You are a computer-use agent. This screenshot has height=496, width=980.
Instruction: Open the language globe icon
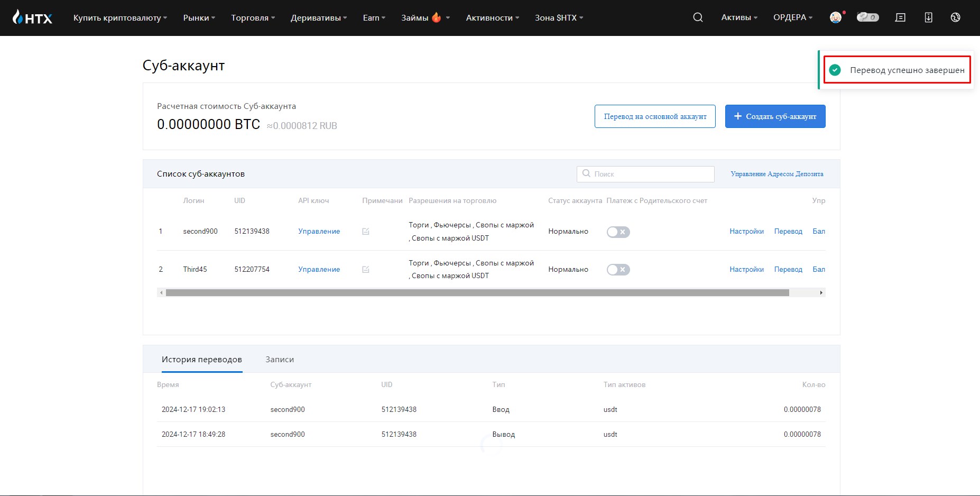coord(955,17)
